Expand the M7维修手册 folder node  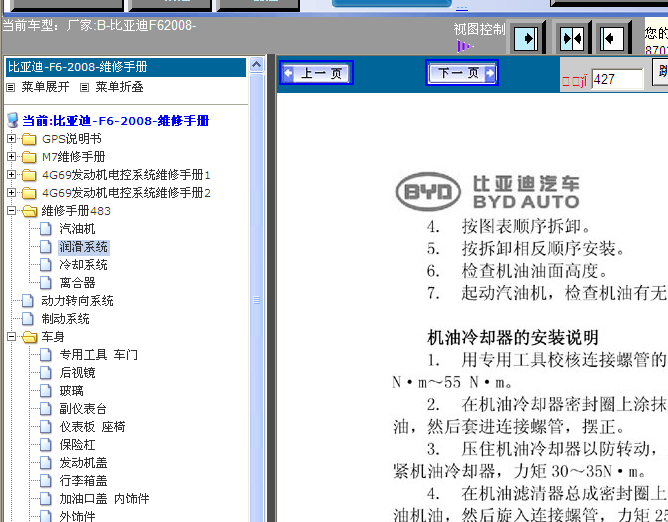[x=12, y=156]
